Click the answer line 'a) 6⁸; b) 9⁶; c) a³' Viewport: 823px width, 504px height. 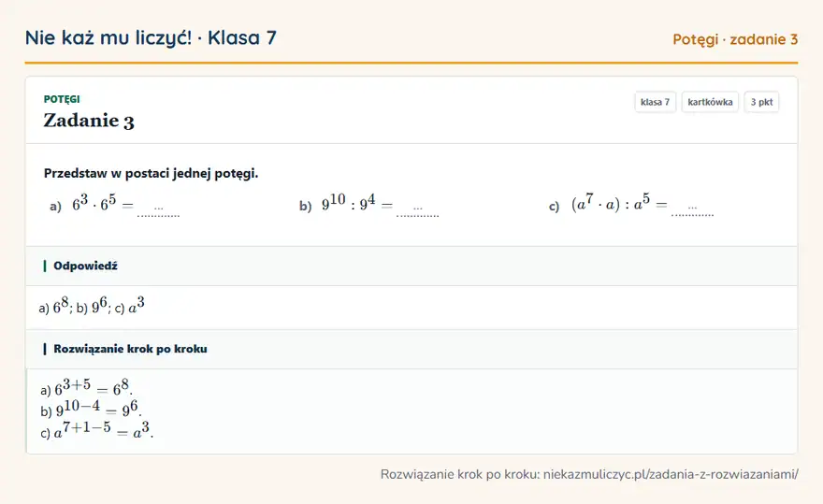click(92, 306)
